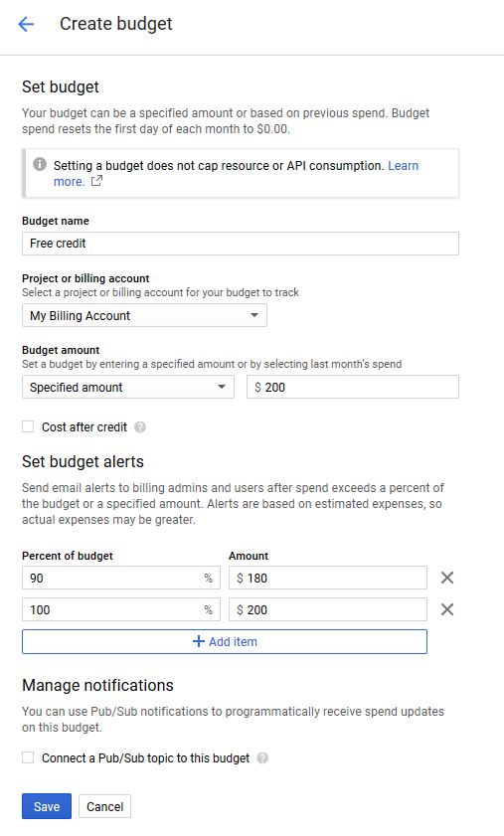The width and height of the screenshot is (504, 836).
Task: Open the My Billing Account dropdown
Action: (x=144, y=316)
